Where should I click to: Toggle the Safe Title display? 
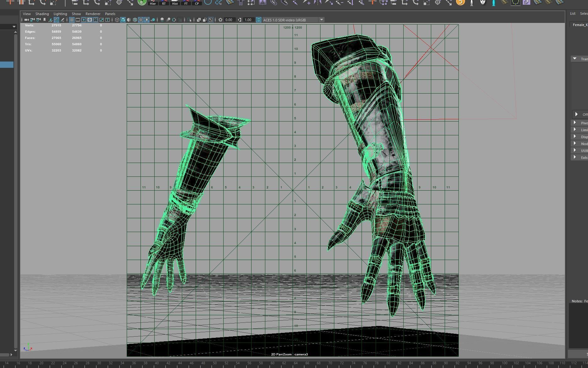click(108, 20)
